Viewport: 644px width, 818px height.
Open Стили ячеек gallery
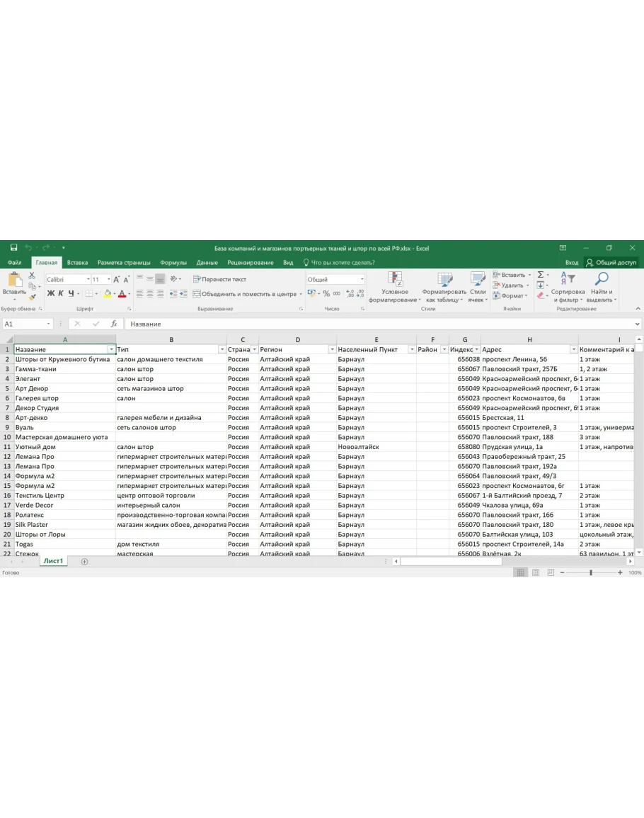point(478,287)
